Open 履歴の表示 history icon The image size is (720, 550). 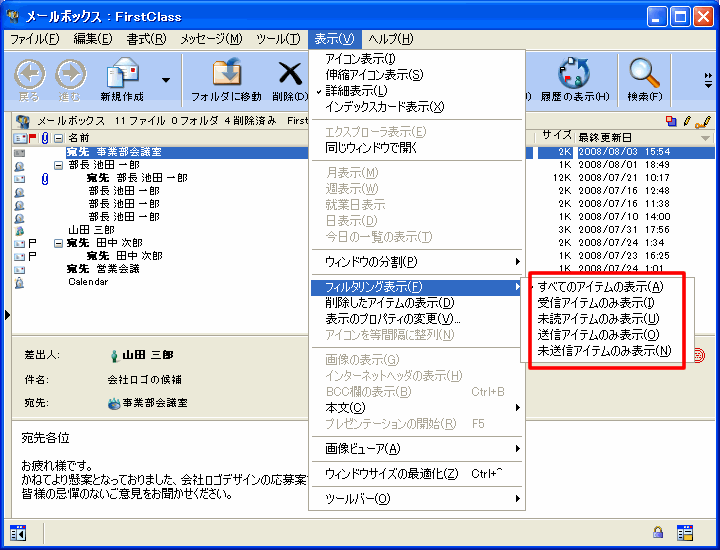pos(573,74)
